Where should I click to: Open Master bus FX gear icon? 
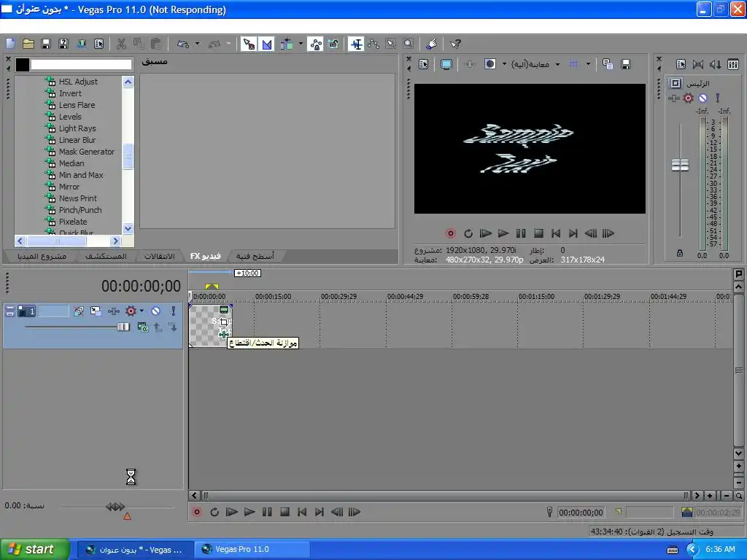(x=689, y=98)
